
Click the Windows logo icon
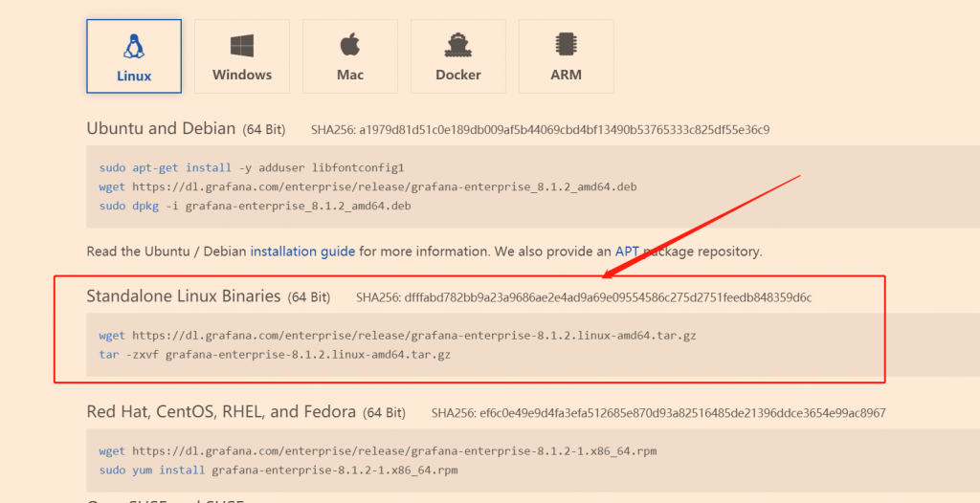tap(242, 46)
